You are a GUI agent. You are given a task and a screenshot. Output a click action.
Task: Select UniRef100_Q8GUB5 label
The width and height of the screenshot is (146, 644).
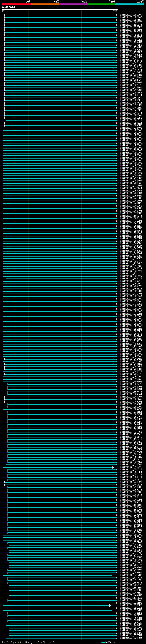point(131,118)
